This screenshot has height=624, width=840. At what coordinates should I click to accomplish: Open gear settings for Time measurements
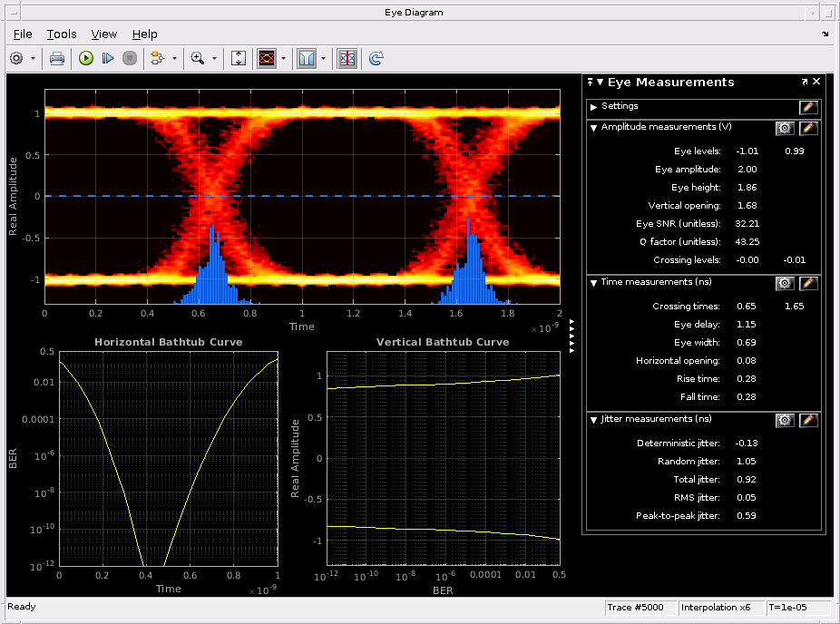pos(785,283)
